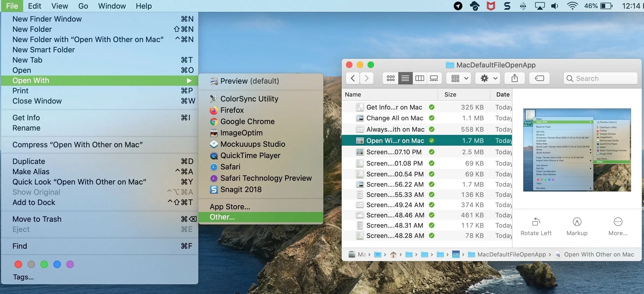Open the gear Action menu dropdown
Image resolution: width=644 pixels, height=294 pixels.
[x=487, y=78]
